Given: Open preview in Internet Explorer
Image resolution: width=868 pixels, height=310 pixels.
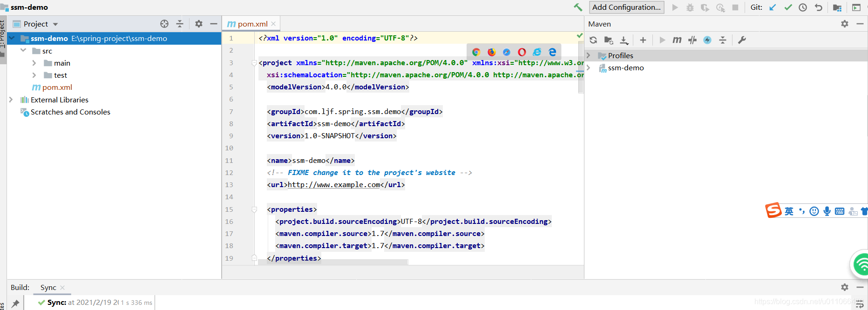Looking at the screenshot, I should click(537, 52).
